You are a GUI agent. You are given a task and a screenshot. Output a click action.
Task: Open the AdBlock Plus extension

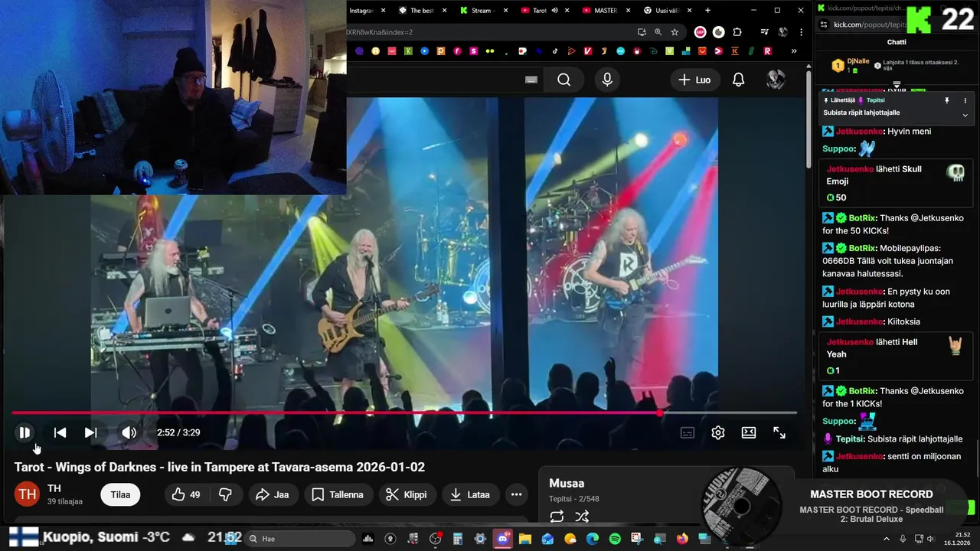[700, 32]
